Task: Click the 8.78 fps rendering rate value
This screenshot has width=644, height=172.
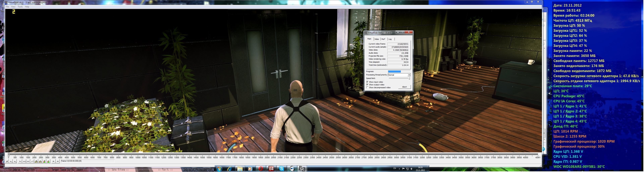Action: 398,59
